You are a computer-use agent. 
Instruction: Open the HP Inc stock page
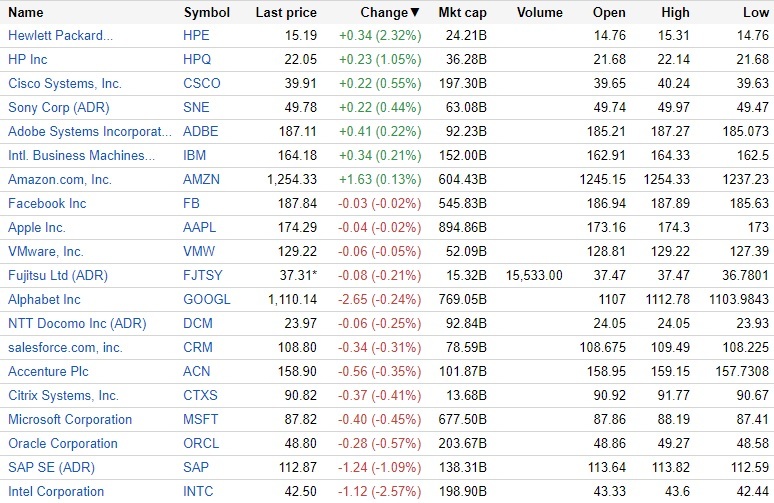[x=28, y=60]
